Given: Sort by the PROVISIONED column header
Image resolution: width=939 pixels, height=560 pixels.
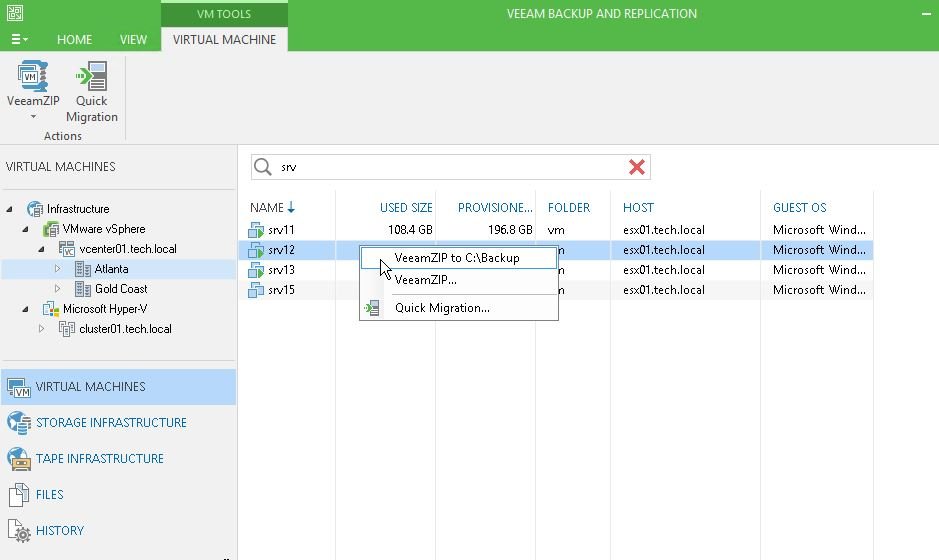Looking at the screenshot, I should point(495,208).
